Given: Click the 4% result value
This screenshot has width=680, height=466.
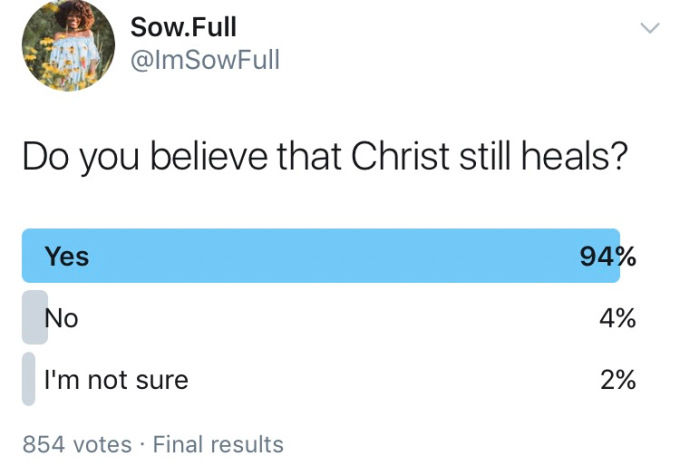Looking at the screenshot, I should pos(618,318).
